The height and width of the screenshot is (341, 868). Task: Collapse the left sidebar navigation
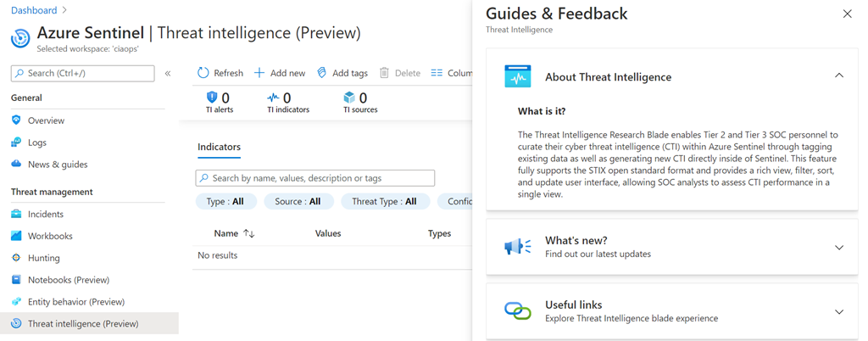click(168, 74)
